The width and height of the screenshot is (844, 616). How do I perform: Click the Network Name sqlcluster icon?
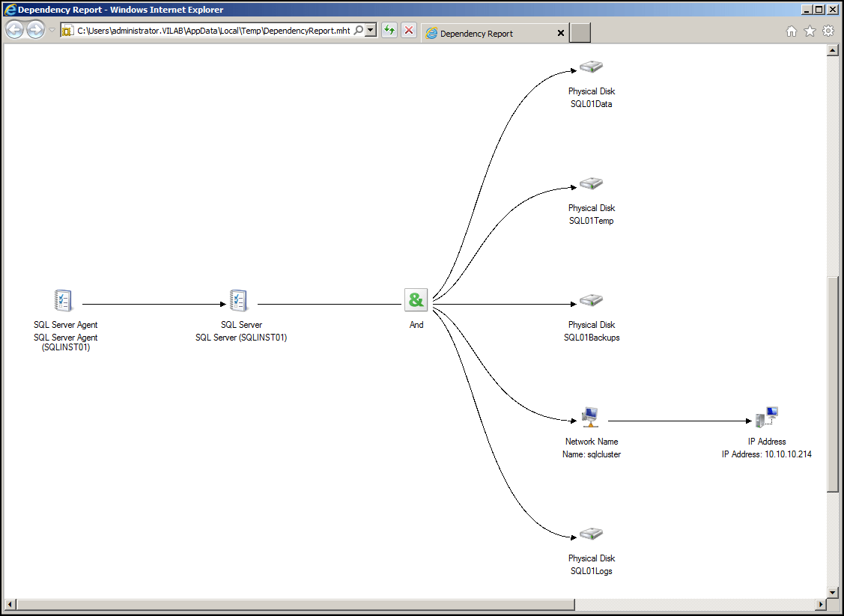click(x=590, y=417)
